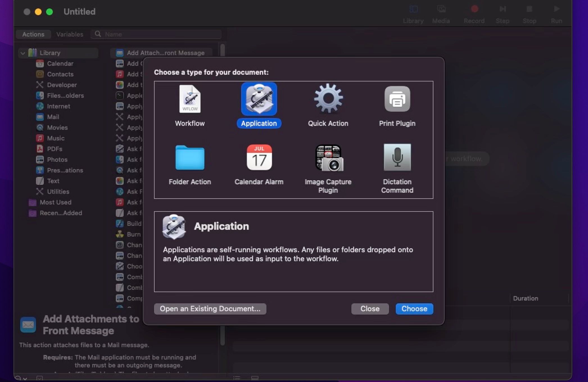The width and height of the screenshot is (588, 382).
Task: Click the Record button in the toolbar
Action: [x=474, y=13]
